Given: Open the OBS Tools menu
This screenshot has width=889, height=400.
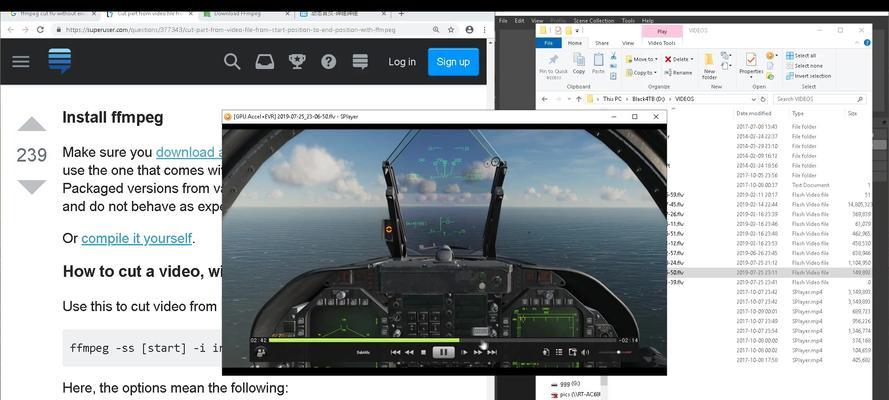Looking at the screenshot, I should tap(628, 20).
